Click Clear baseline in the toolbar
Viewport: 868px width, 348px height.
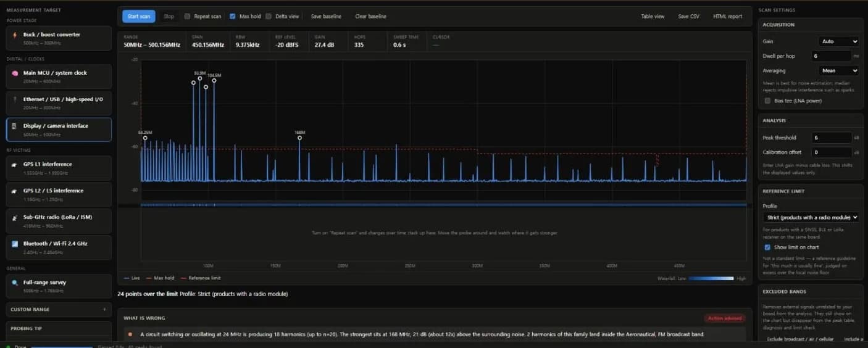coord(370,17)
